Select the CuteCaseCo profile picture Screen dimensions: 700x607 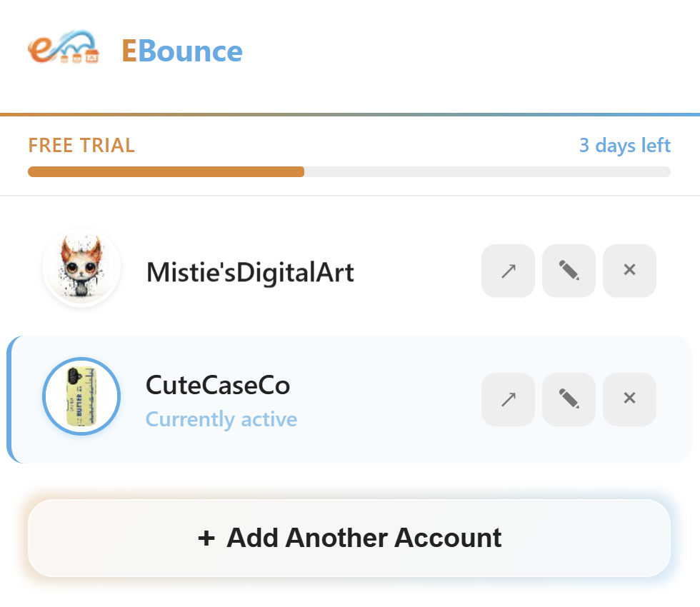pyautogui.click(x=81, y=396)
